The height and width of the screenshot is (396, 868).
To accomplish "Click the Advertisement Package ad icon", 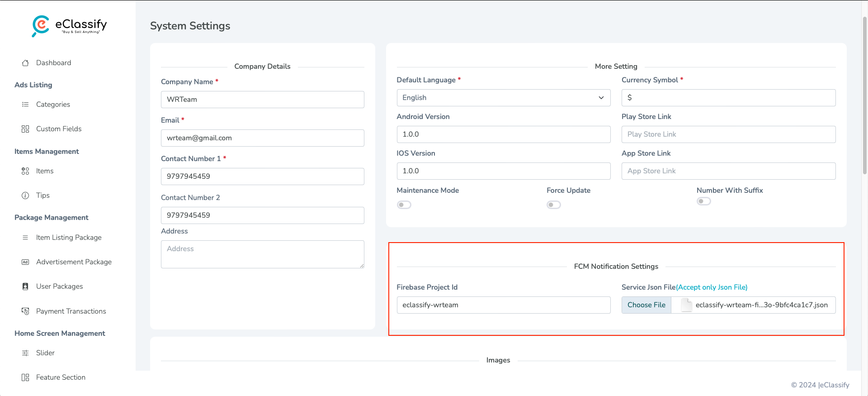I will click(x=25, y=262).
